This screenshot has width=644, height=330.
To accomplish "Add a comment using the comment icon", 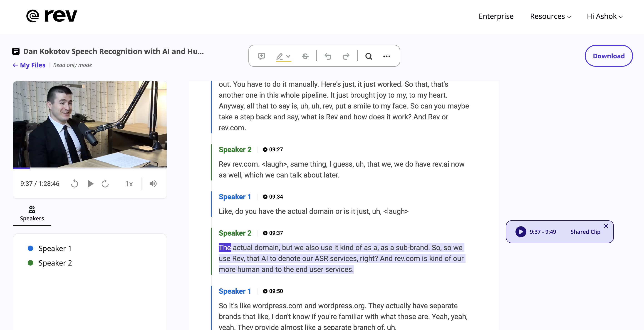I will (x=261, y=56).
